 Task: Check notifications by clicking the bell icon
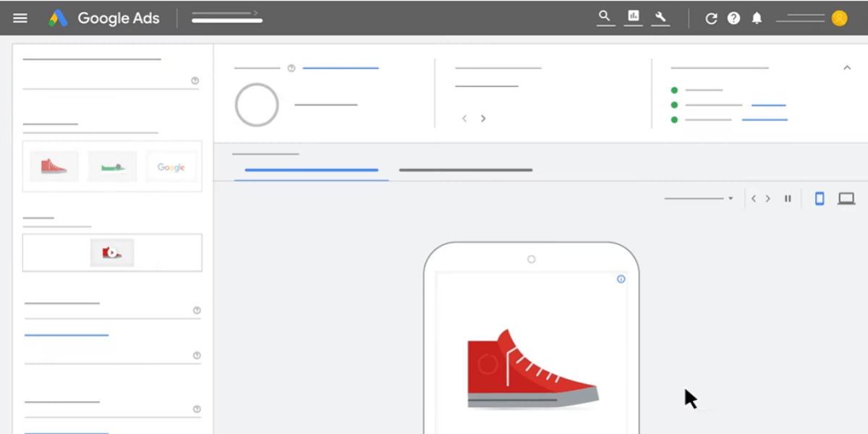[x=757, y=18]
